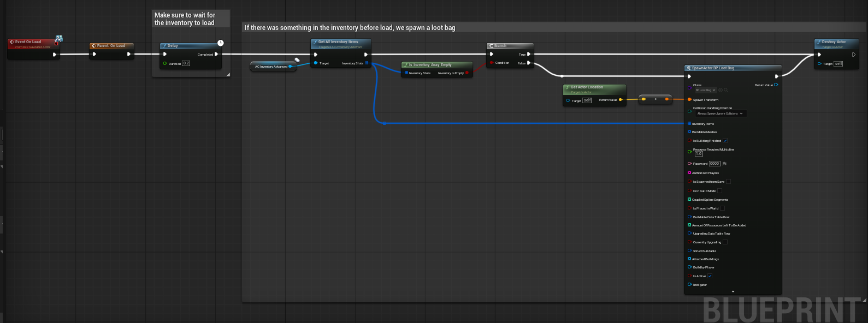The image size is (868, 323).
Task: Click the Browse magnifier icon beside Class
Action: [725, 90]
